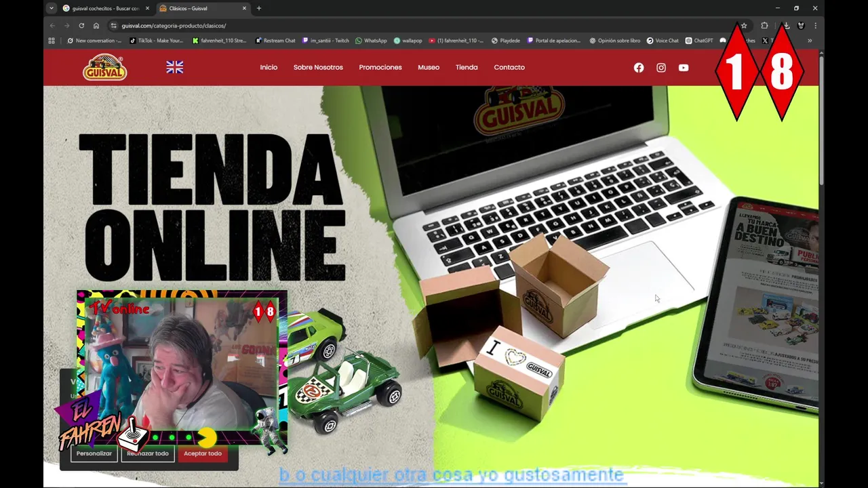Open the Chrome three-dot menu
Screen dimensions: 868x488
point(815,26)
